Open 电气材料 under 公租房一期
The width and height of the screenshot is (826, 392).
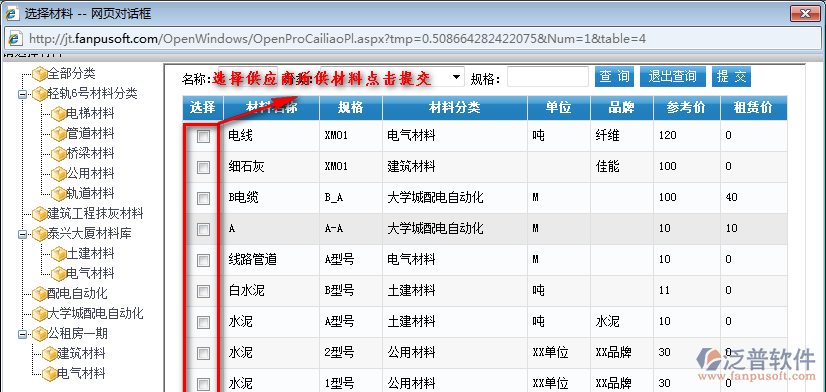(81, 374)
